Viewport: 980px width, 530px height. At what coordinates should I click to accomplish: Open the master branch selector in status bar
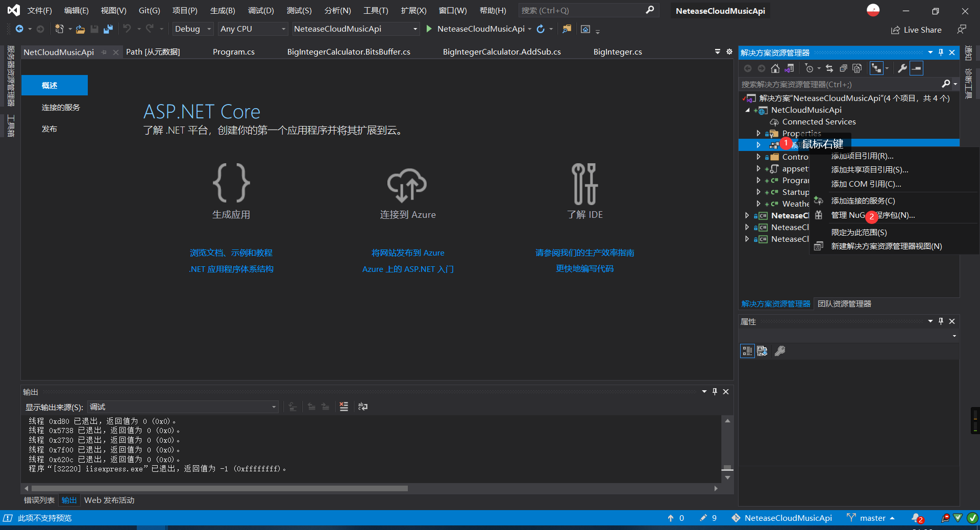click(871, 518)
